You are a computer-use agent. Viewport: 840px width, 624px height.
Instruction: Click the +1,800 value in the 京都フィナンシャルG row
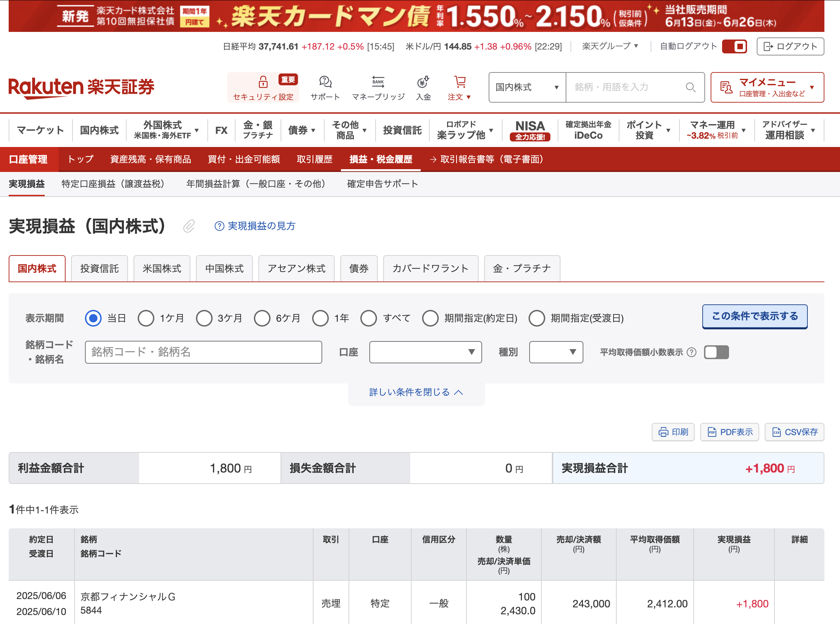(x=752, y=604)
